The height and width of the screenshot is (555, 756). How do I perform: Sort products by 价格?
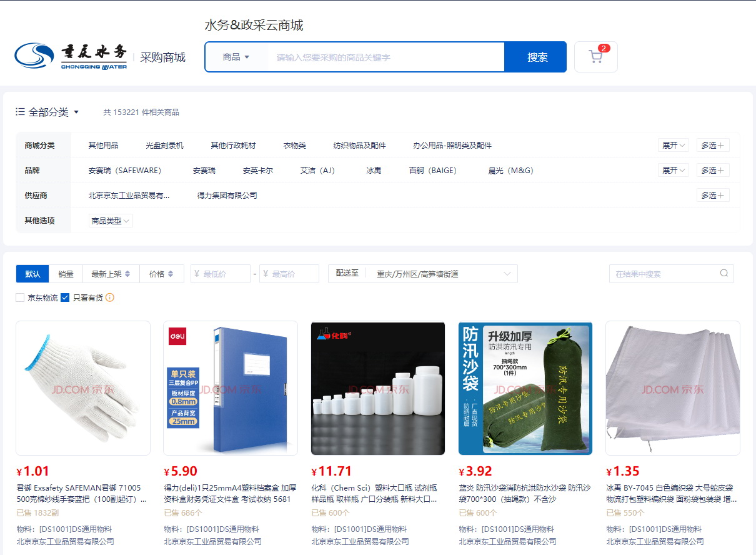tap(162, 274)
